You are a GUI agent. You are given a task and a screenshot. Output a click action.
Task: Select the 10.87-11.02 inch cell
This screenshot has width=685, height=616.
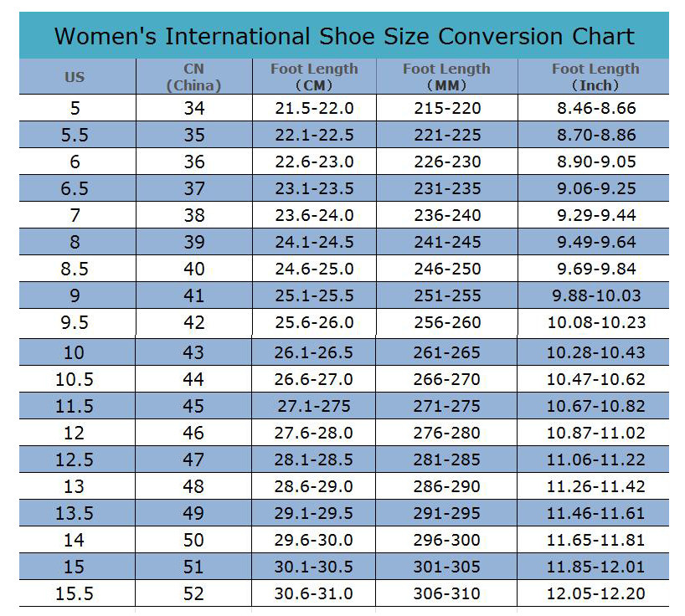pyautogui.click(x=595, y=433)
